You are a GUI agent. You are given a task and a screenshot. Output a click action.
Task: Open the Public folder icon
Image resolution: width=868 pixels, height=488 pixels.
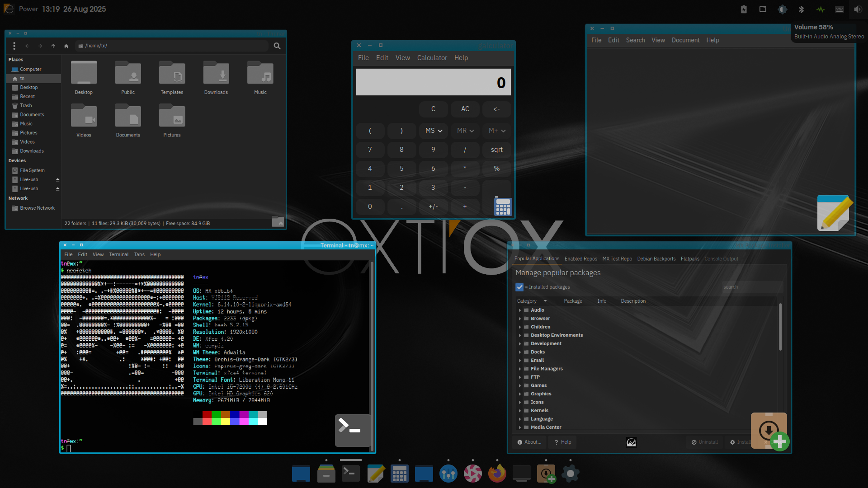pyautogui.click(x=128, y=78)
